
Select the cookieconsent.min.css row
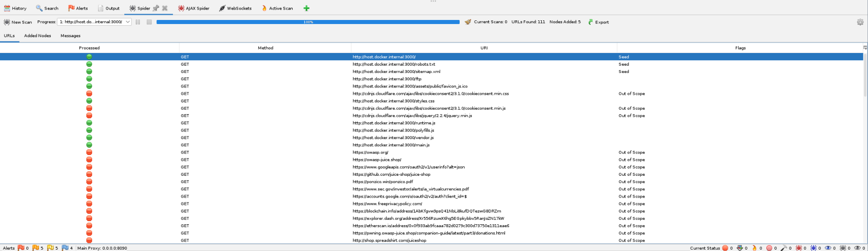pyautogui.click(x=432, y=93)
